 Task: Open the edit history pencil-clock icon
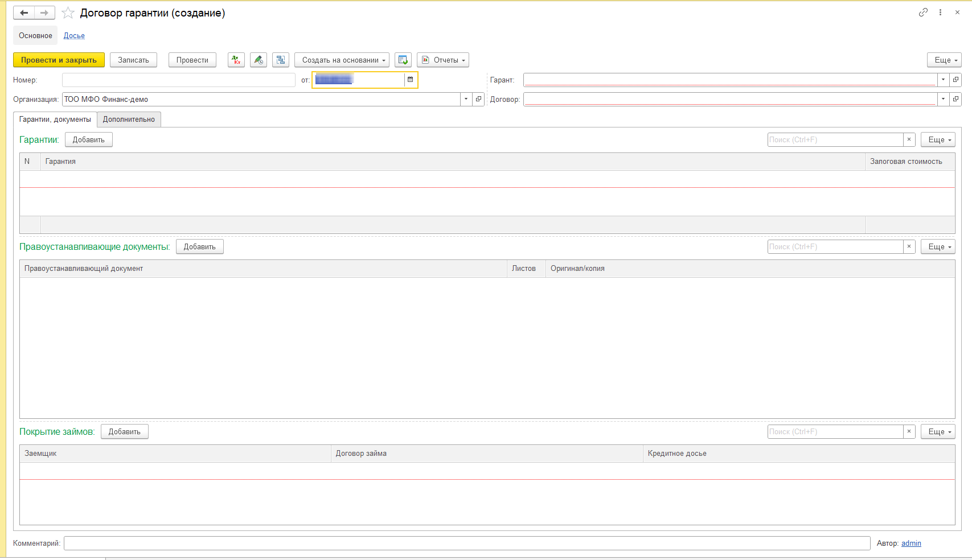(x=259, y=60)
